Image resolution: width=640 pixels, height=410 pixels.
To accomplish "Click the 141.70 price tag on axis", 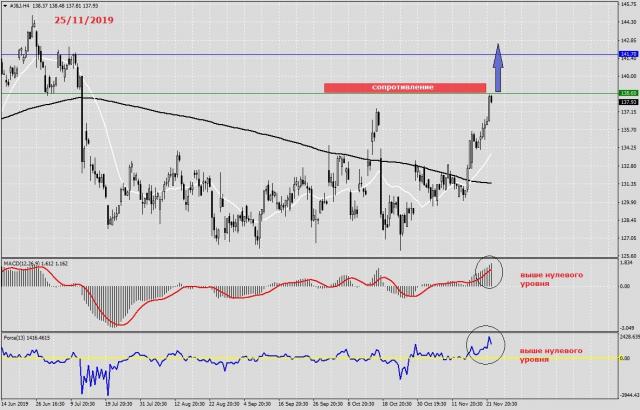I will (628, 54).
